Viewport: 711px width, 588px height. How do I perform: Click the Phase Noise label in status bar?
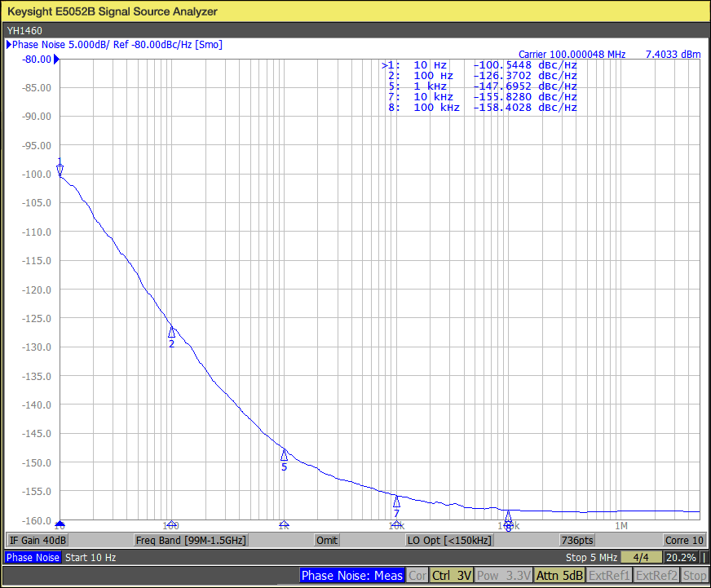[x=33, y=558]
